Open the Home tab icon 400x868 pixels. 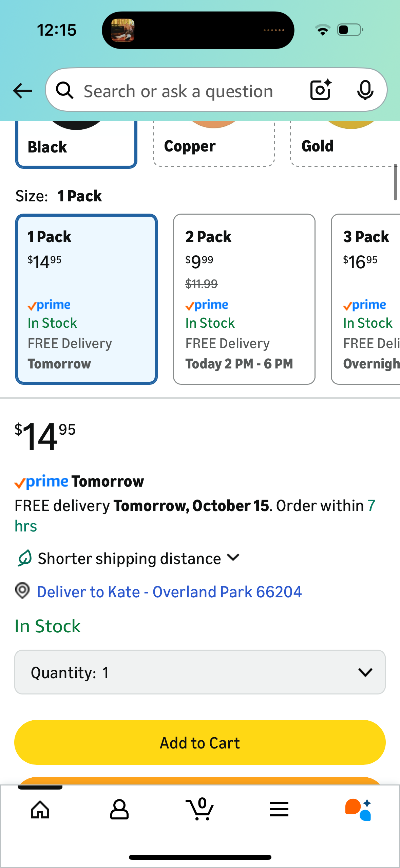[40, 810]
